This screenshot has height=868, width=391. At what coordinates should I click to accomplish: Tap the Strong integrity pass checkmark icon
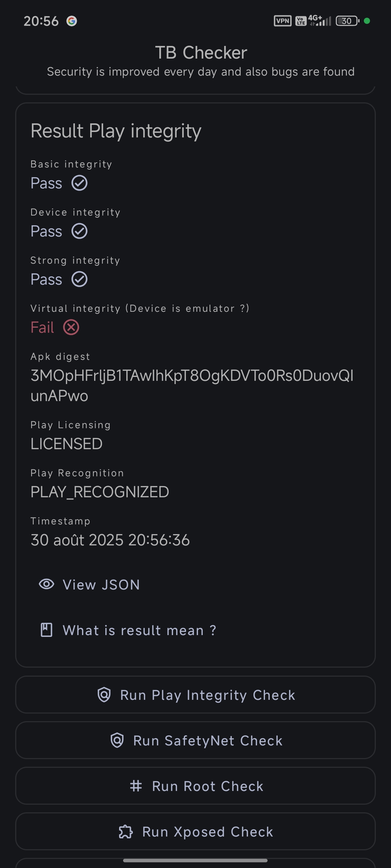79,279
